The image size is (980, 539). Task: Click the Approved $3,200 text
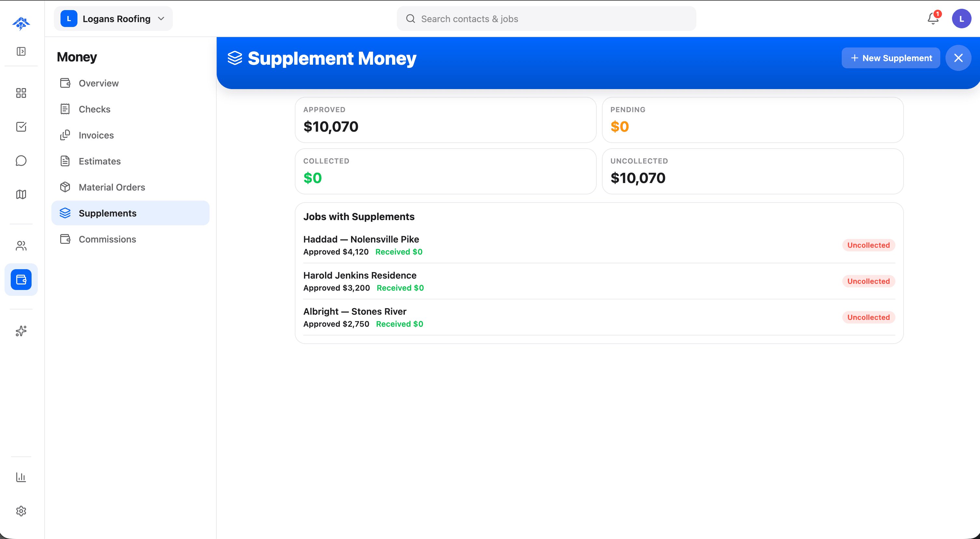(337, 288)
